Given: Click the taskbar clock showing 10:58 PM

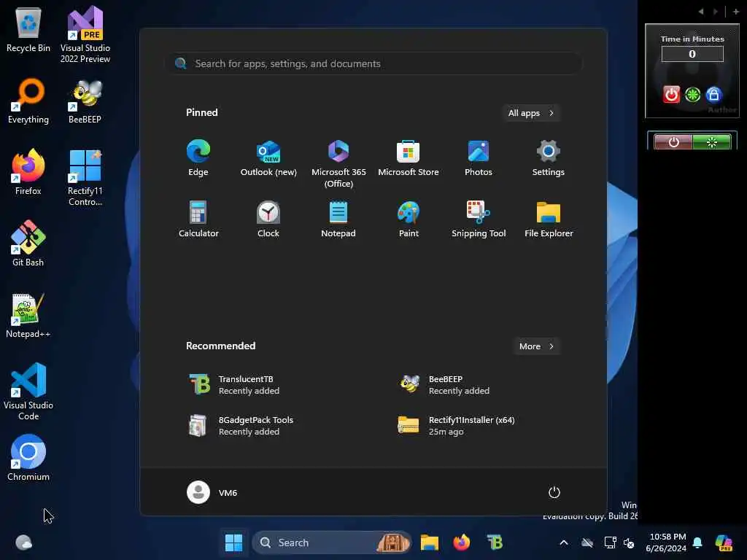Looking at the screenshot, I should point(667,542).
